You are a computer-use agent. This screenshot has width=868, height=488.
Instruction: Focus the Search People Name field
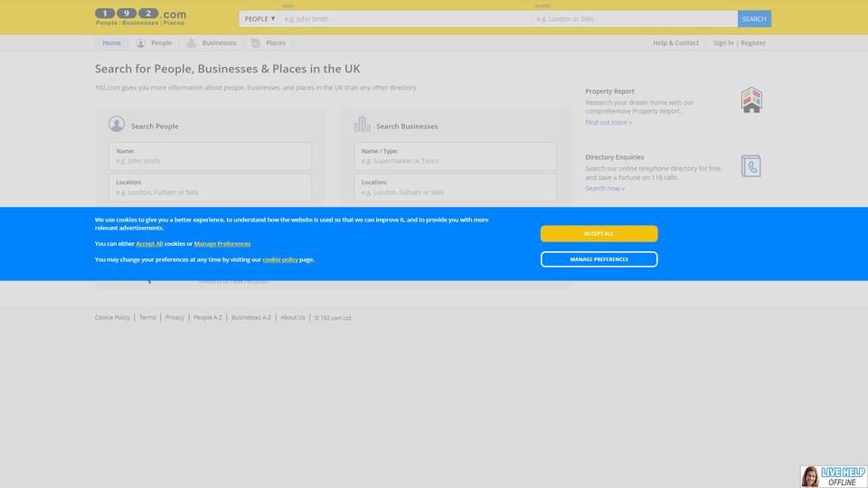(211, 156)
